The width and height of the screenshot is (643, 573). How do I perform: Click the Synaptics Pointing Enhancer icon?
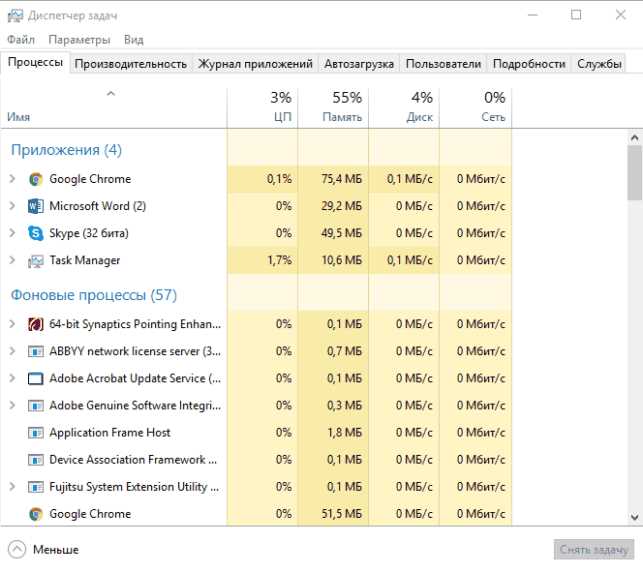pyautogui.click(x=36, y=324)
